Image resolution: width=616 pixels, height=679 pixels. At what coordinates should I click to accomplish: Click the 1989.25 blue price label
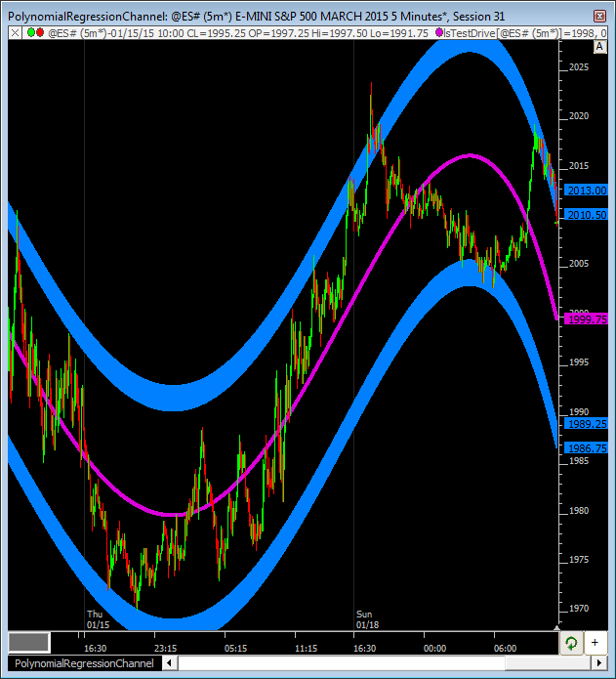[586, 424]
